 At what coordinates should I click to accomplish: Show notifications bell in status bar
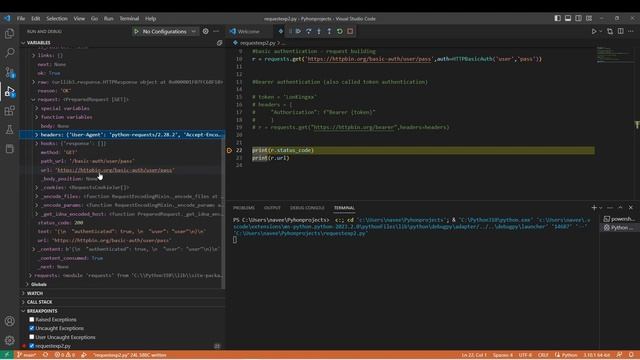[x=631, y=355]
